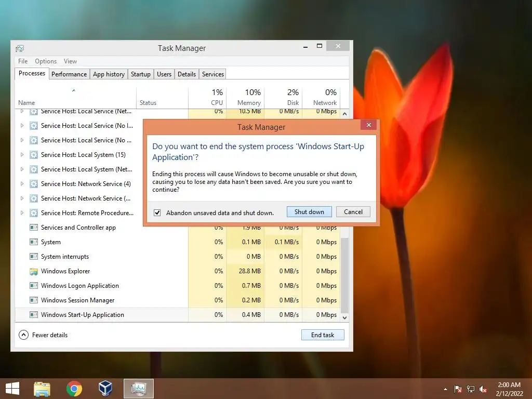Expand Service Host: Network Service (4)
Screen dimensions: 532x399
point(22,184)
